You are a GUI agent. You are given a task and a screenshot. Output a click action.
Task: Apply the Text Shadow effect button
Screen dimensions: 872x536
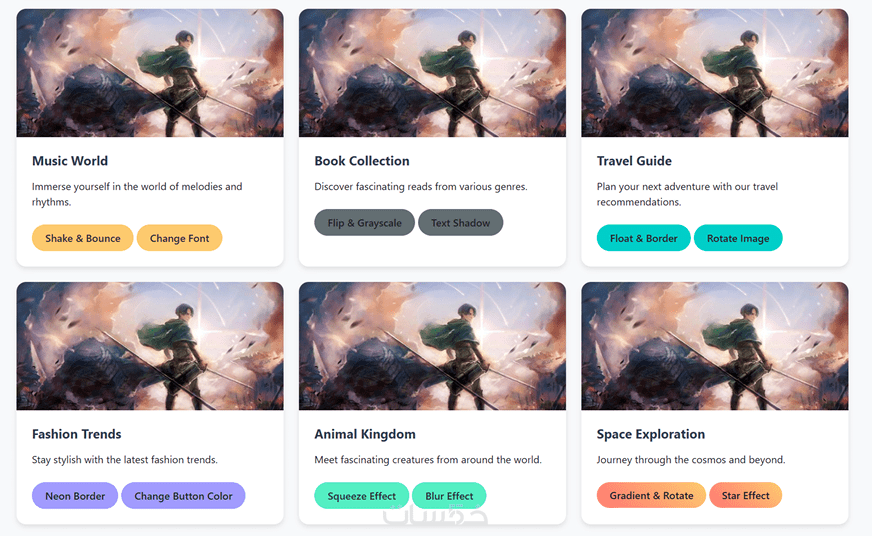coord(460,223)
